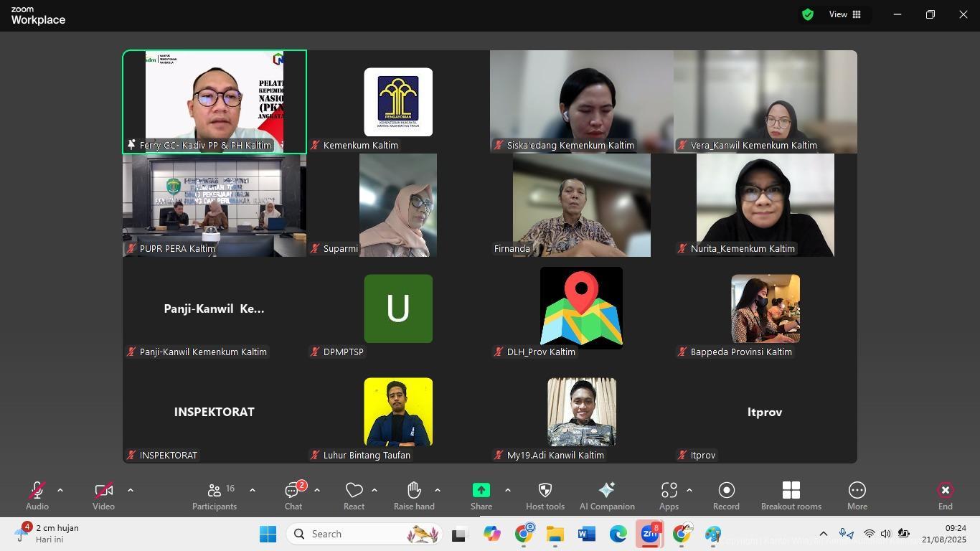Click the green encryption shield icon
The image size is (980, 551).
[x=808, y=14]
